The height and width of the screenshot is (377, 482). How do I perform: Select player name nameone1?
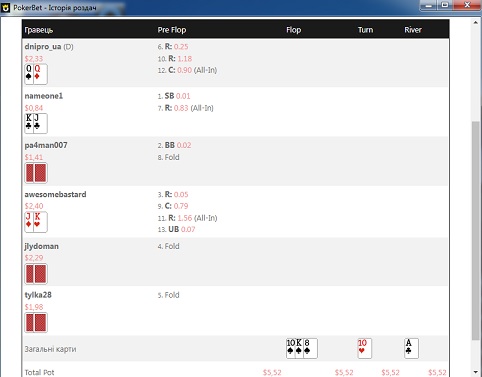(44, 96)
